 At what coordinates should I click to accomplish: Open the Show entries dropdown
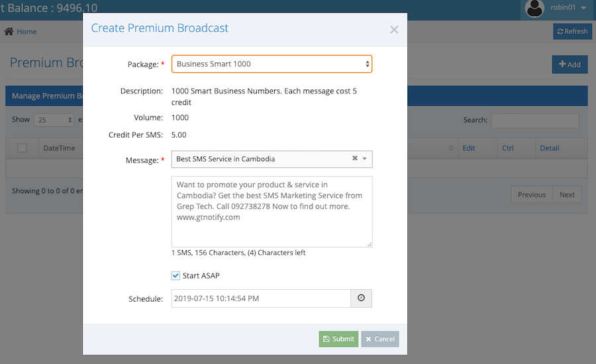tap(54, 120)
